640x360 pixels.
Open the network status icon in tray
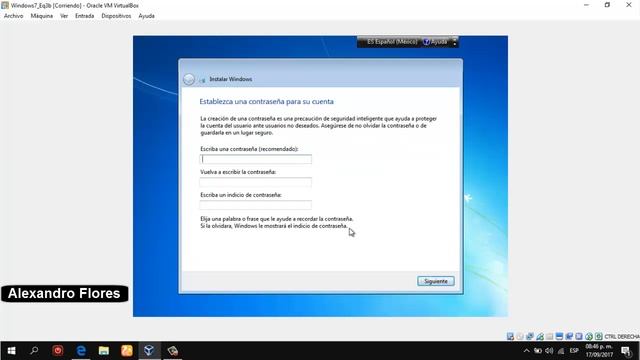561,351
